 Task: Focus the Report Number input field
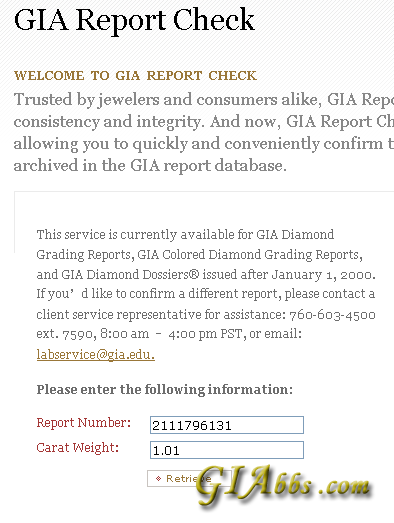[227, 425]
